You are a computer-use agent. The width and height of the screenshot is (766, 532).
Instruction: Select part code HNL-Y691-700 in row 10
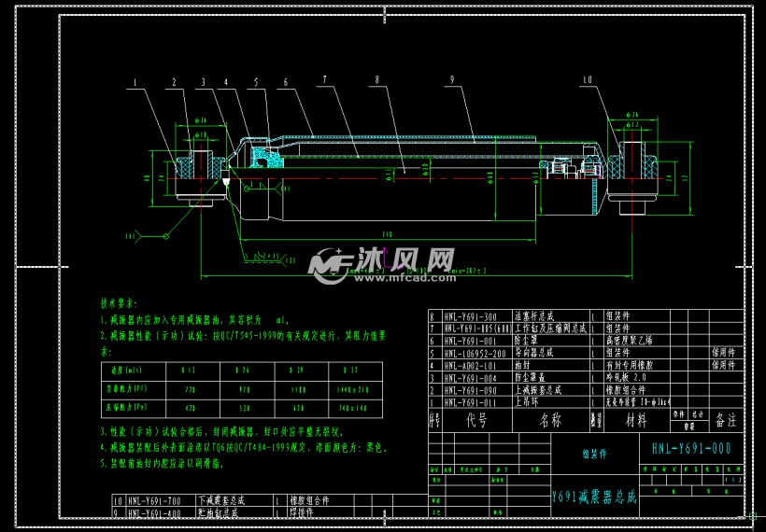click(154, 501)
